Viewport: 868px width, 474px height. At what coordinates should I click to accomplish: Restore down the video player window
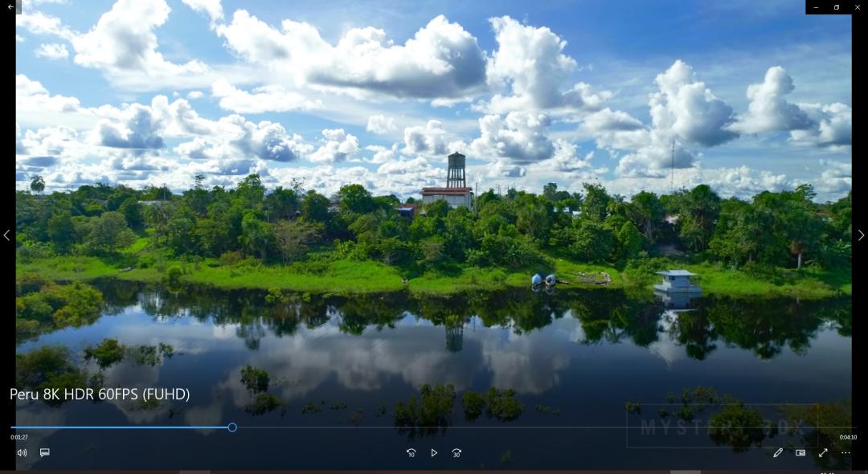[837, 7]
